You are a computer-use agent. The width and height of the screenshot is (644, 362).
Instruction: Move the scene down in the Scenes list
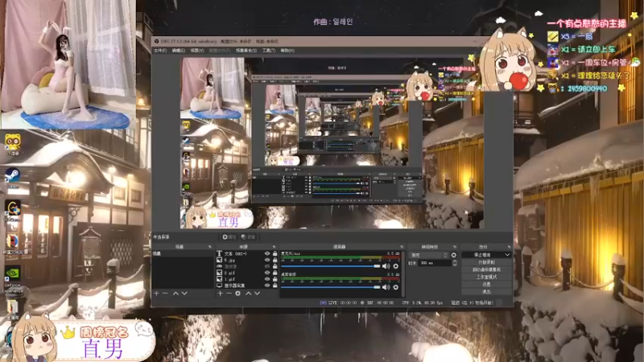184,294
